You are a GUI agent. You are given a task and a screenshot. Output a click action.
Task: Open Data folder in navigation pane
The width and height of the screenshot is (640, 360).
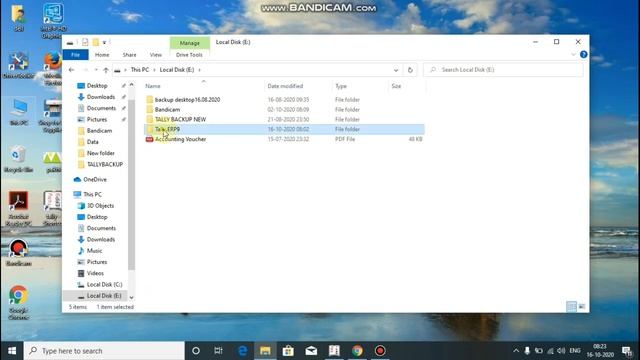point(93,142)
